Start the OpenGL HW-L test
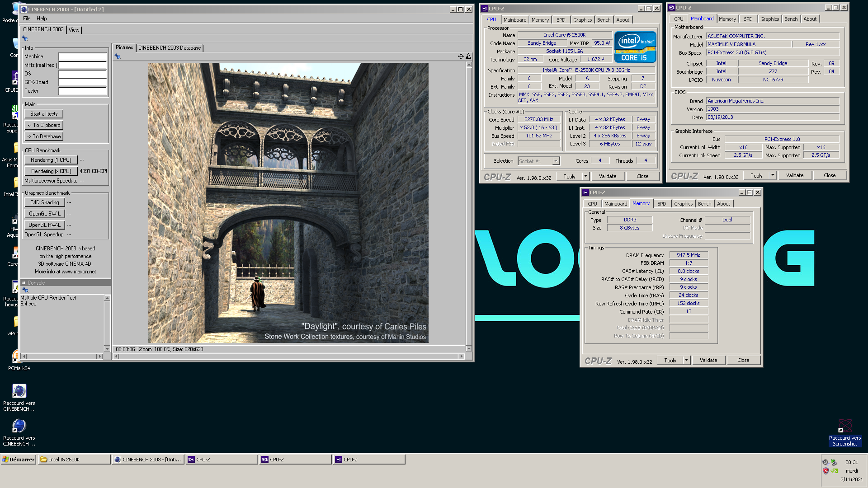Viewport: 868px width, 488px height. click(x=45, y=225)
